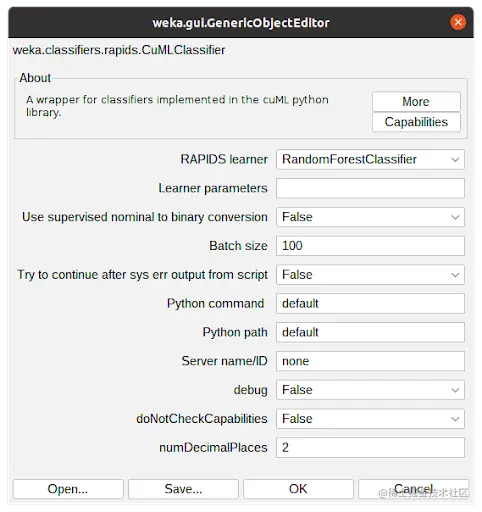Expand the doNotCheckCapabilities dropdown
The image size is (482, 512).
click(x=370, y=419)
